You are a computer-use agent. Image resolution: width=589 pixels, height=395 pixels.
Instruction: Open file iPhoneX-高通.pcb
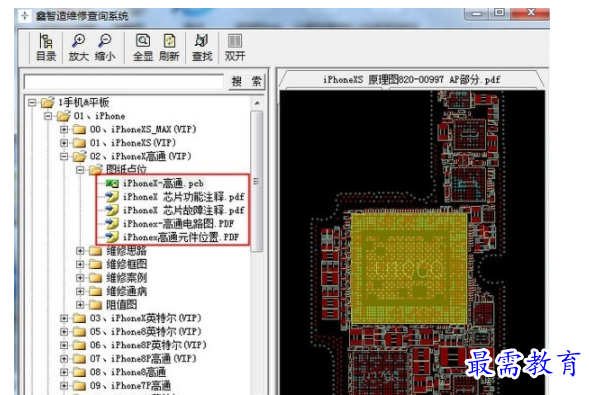[163, 184]
